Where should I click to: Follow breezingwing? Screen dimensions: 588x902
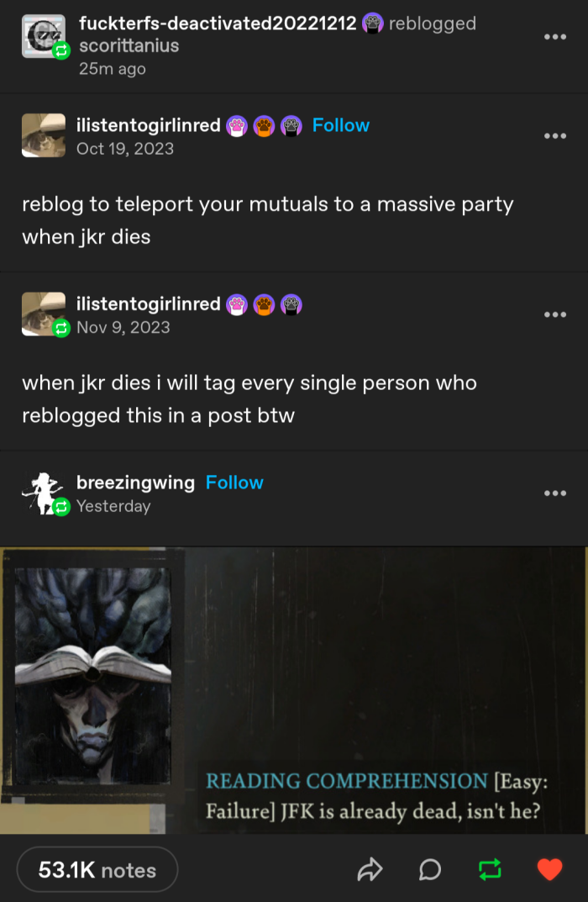pyautogui.click(x=234, y=483)
